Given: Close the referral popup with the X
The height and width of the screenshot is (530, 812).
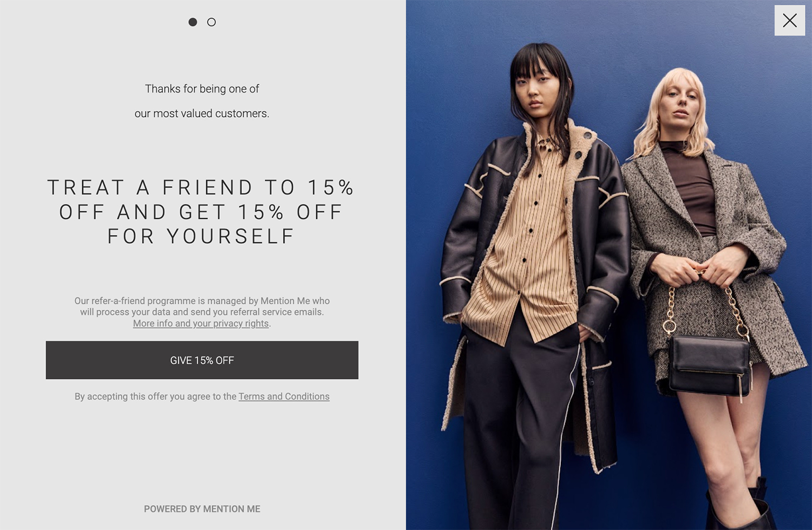Looking at the screenshot, I should [x=790, y=21].
